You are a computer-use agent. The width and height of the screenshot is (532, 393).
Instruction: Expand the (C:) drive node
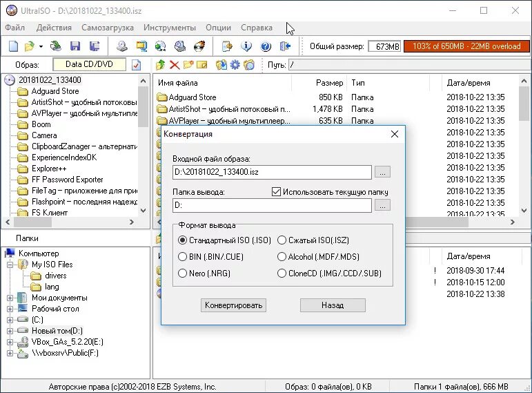[x=10, y=320]
